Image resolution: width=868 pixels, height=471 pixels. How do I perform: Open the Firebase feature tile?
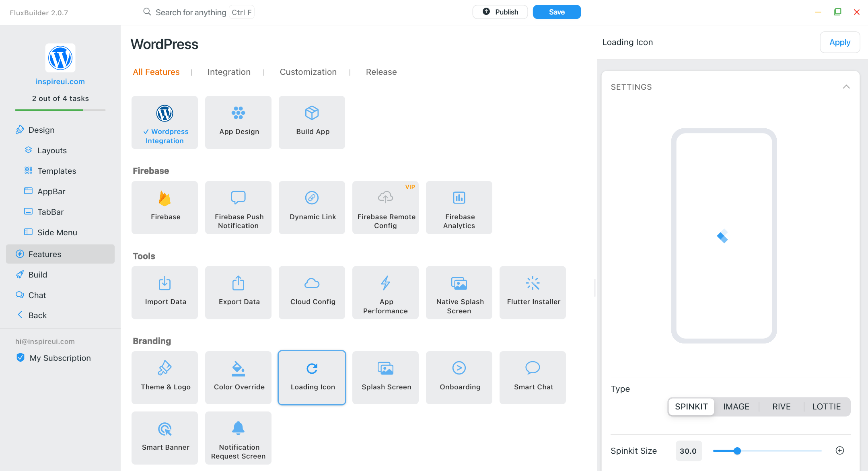pyautogui.click(x=165, y=207)
